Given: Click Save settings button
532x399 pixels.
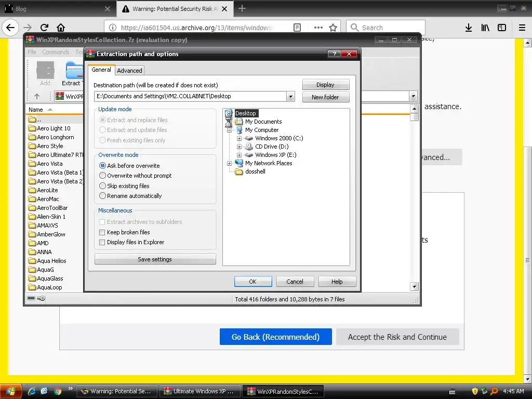Looking at the screenshot, I should tap(155, 259).
